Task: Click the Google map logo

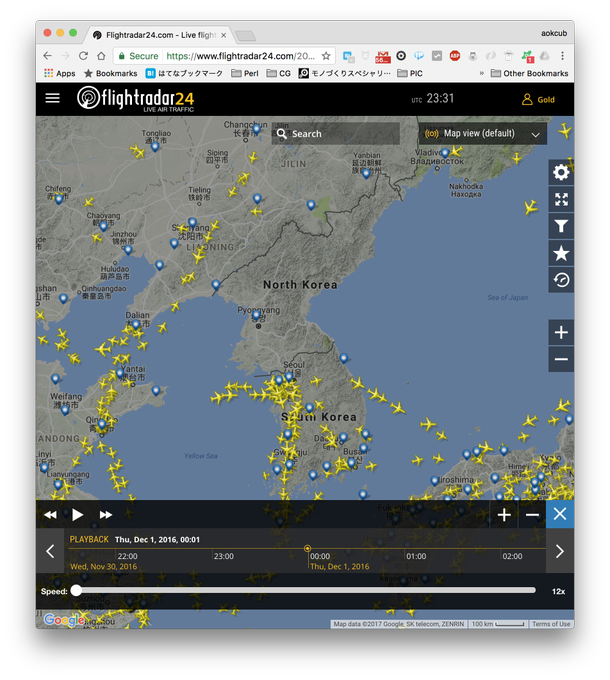Action: click(x=64, y=620)
